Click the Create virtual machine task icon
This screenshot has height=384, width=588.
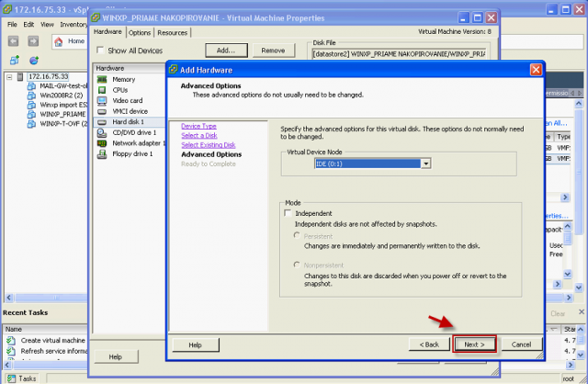click(11, 340)
